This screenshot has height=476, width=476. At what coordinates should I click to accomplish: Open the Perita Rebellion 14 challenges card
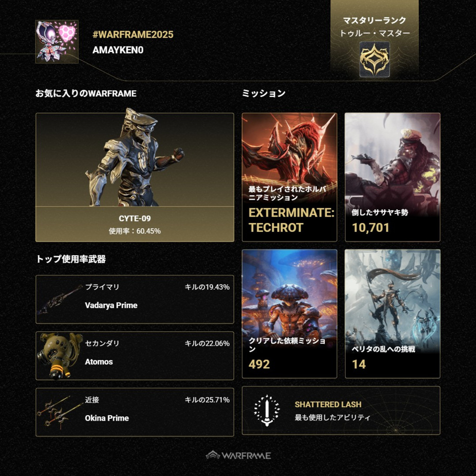coord(392,314)
